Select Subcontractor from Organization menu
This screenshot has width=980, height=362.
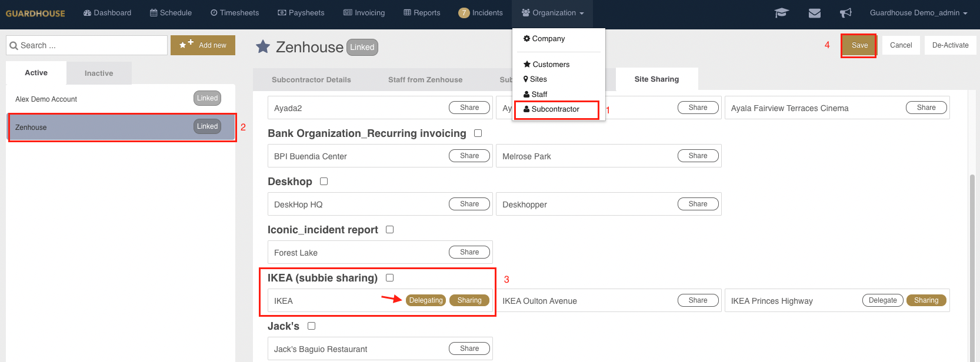[x=551, y=109]
